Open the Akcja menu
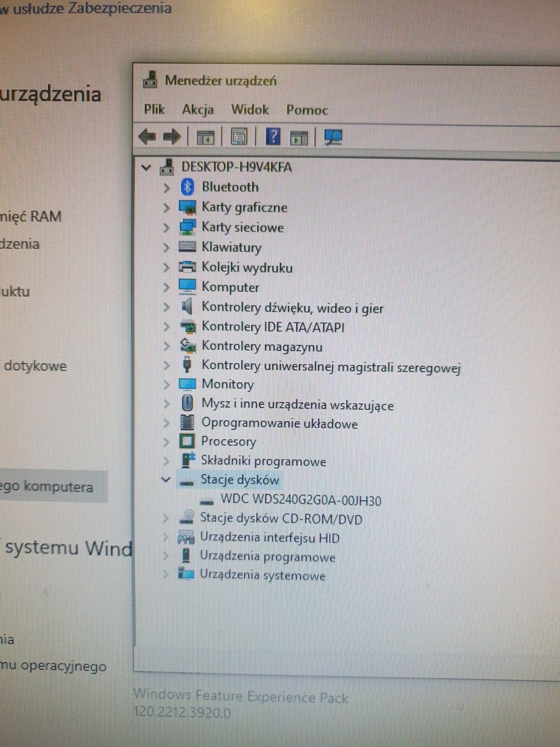Image resolution: width=560 pixels, height=747 pixels. pos(198,109)
